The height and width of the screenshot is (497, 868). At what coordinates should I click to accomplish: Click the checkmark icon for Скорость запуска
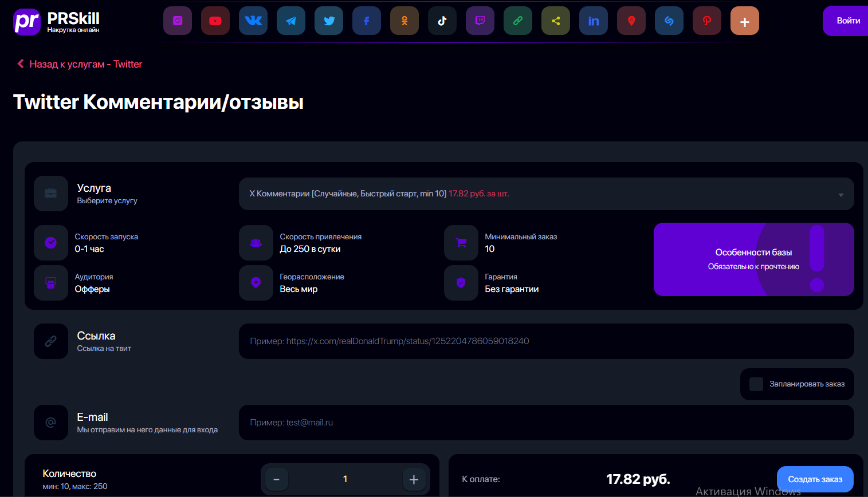coord(51,243)
